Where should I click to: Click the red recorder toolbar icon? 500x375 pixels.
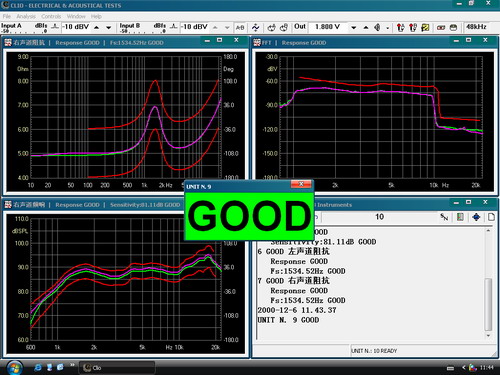tap(441, 28)
